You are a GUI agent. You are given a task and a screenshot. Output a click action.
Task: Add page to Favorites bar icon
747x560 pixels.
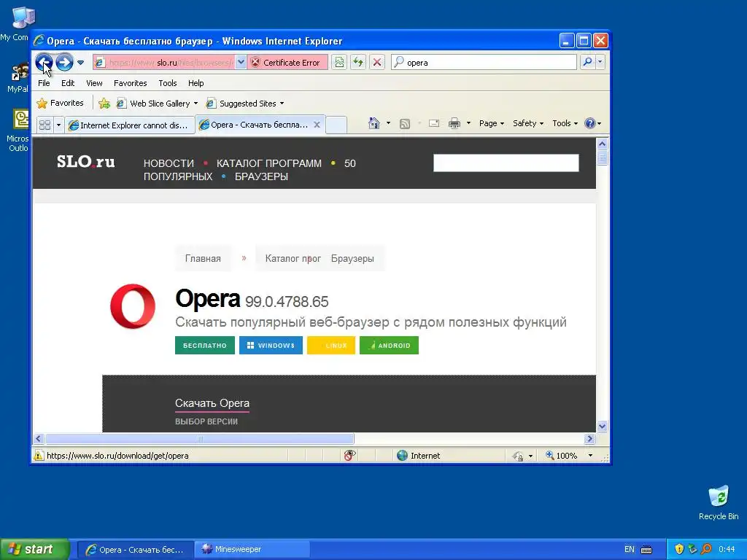coord(104,104)
